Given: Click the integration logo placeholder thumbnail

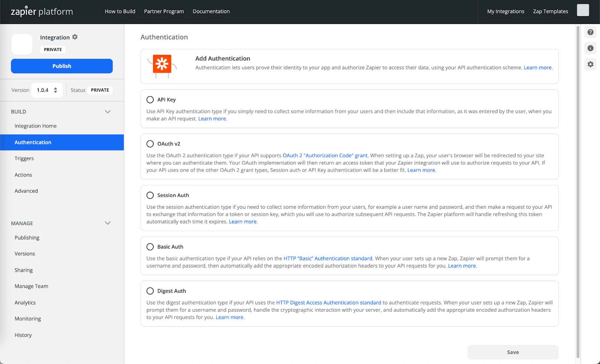Looking at the screenshot, I should (22, 44).
